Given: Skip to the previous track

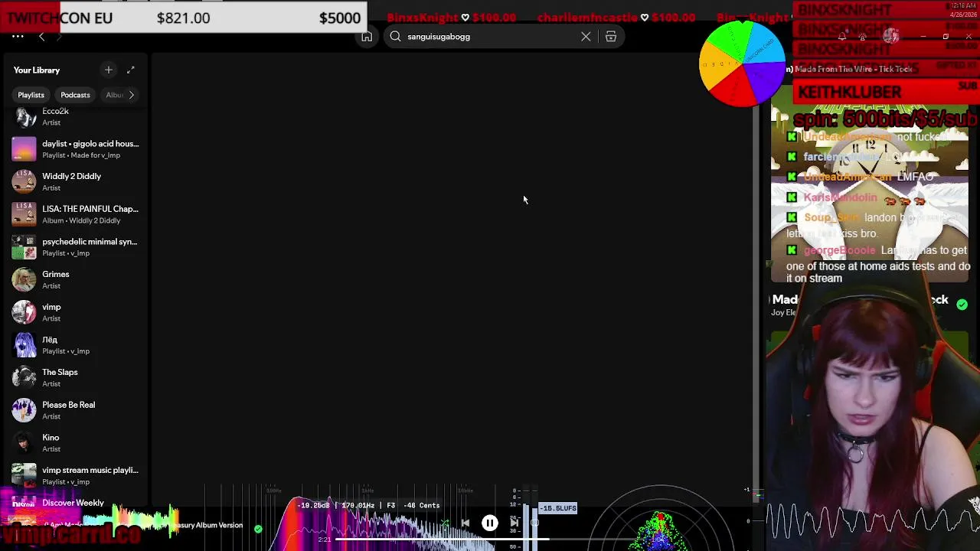Looking at the screenshot, I should click(465, 523).
